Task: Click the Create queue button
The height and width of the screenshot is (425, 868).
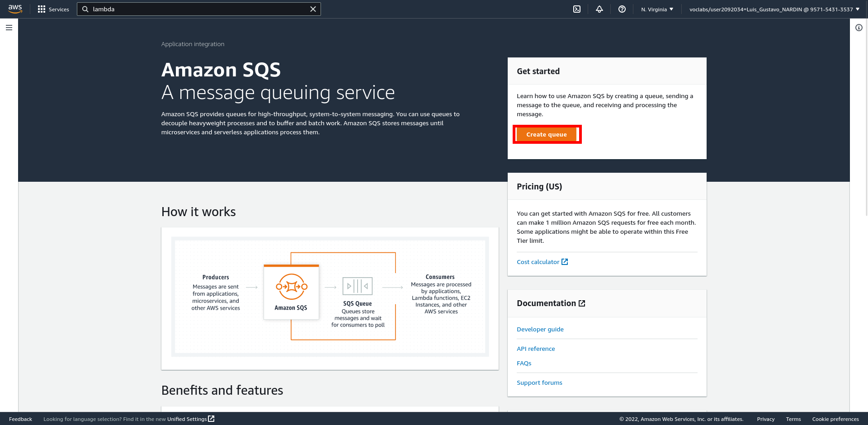Action: tap(546, 134)
